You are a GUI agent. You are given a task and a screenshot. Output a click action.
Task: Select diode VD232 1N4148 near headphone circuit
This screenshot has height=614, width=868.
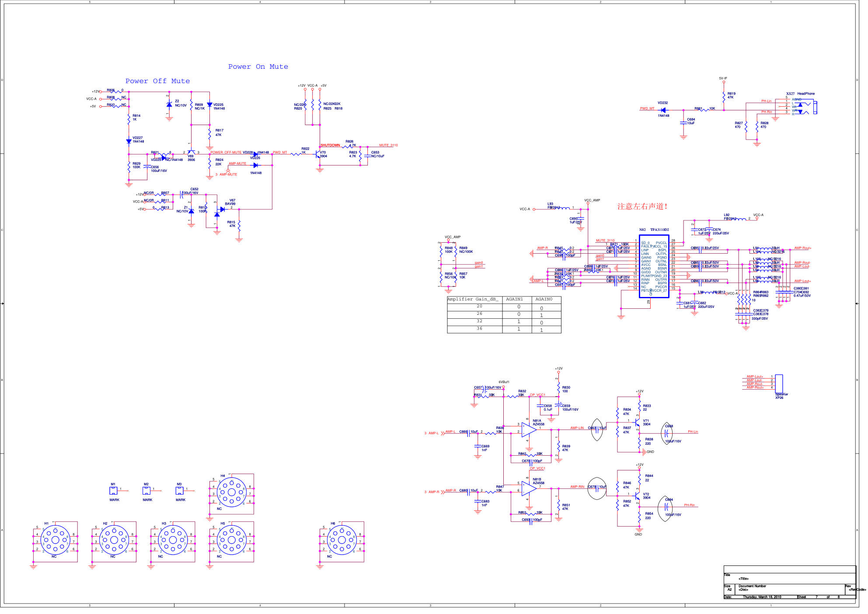point(663,110)
